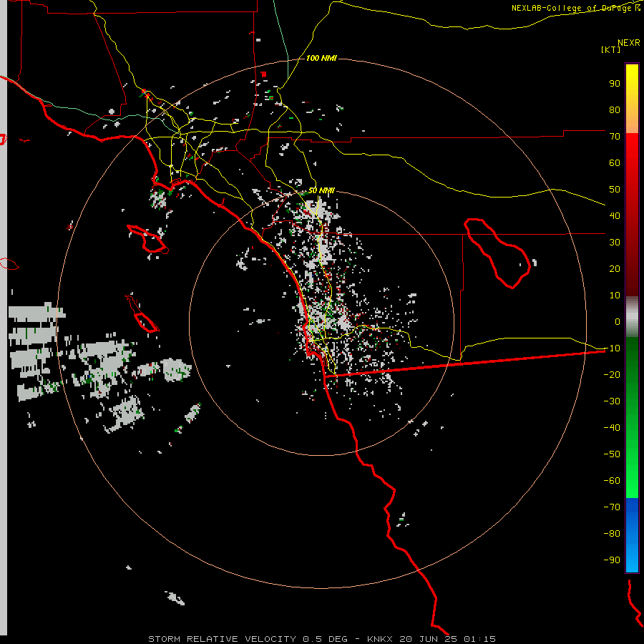Click the 'STORM RELATIVE VELOCITY 0.5 DEG' caption
This screenshot has height=644, width=644.
(x=248, y=639)
